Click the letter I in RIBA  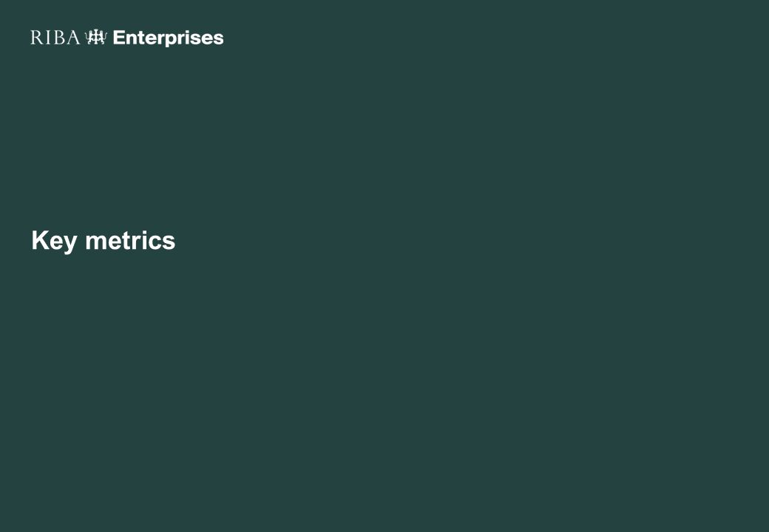(x=48, y=37)
